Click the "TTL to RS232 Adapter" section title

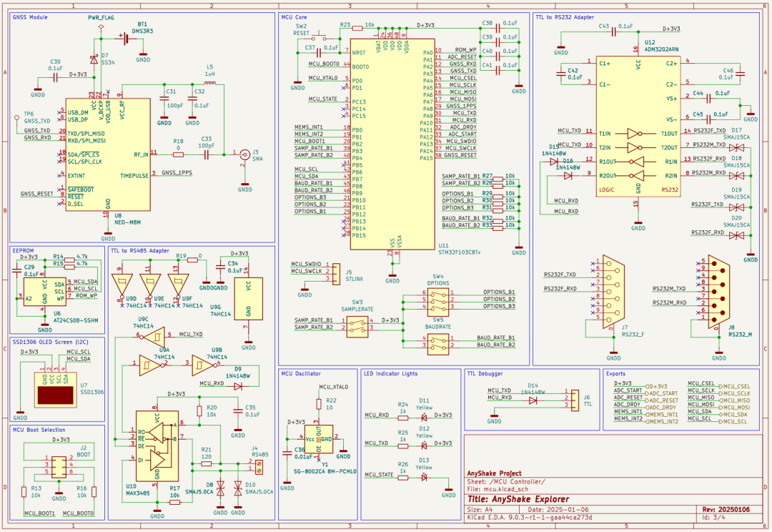pyautogui.click(x=565, y=17)
